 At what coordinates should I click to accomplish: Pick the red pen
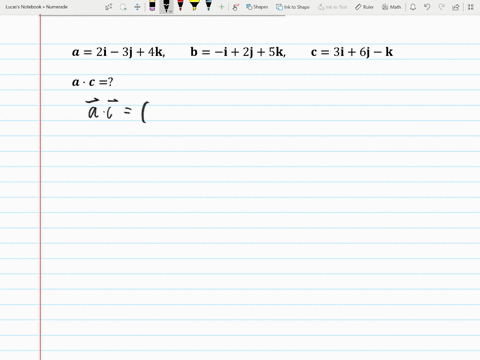(x=180, y=5)
